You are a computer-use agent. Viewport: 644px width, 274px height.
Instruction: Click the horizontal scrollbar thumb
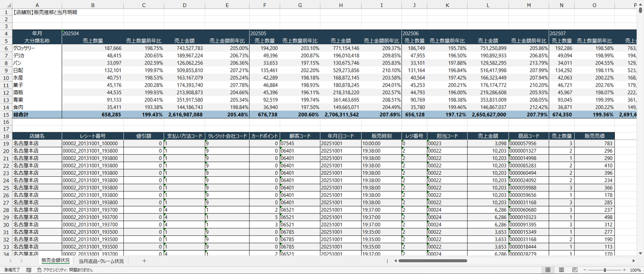point(433,261)
